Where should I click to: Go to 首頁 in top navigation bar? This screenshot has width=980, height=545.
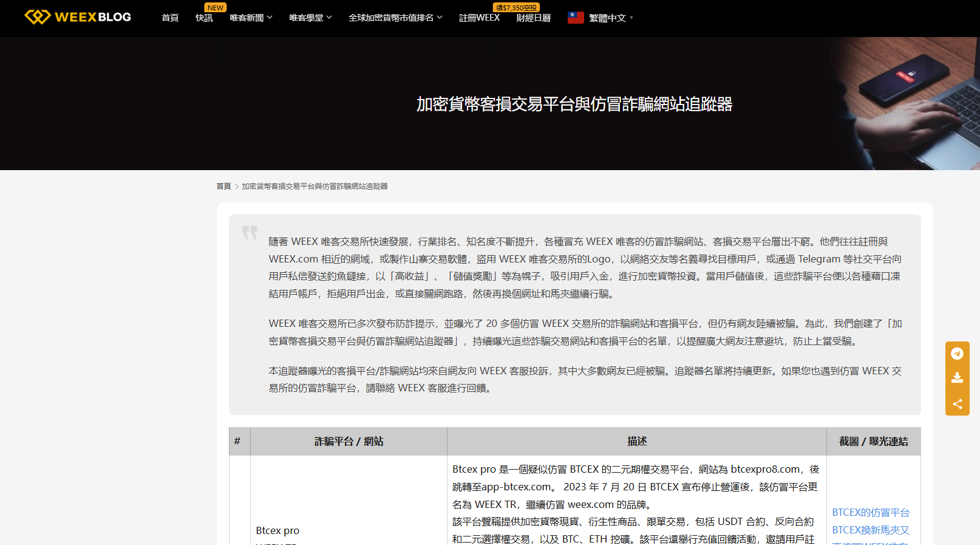[170, 18]
